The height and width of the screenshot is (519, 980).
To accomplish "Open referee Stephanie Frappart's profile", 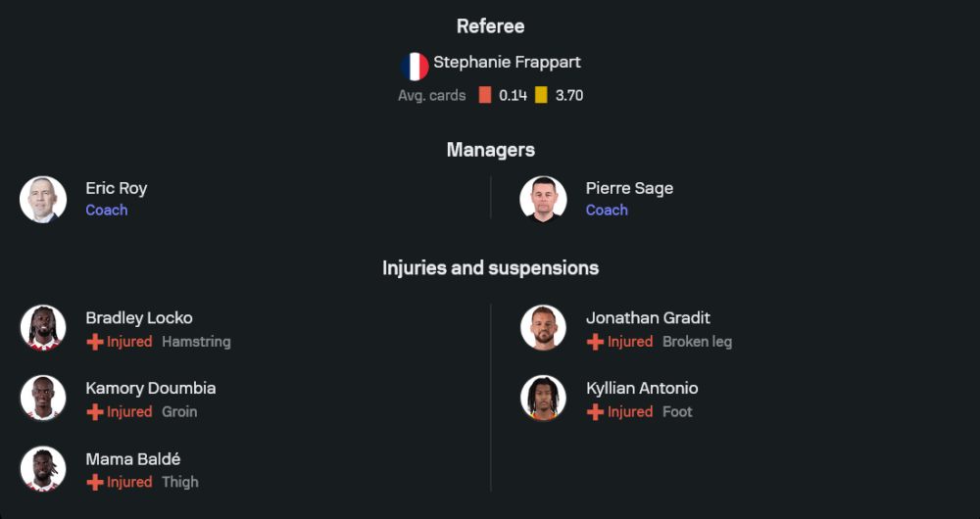I will [507, 63].
